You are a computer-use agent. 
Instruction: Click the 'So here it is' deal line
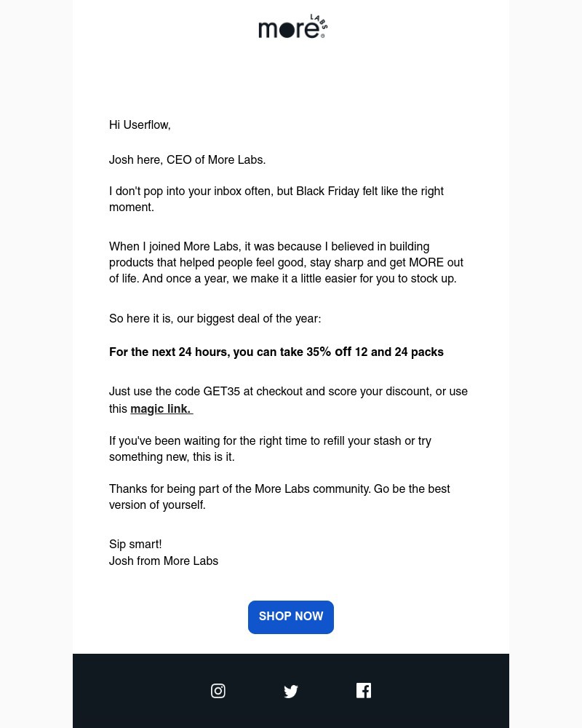point(215,319)
